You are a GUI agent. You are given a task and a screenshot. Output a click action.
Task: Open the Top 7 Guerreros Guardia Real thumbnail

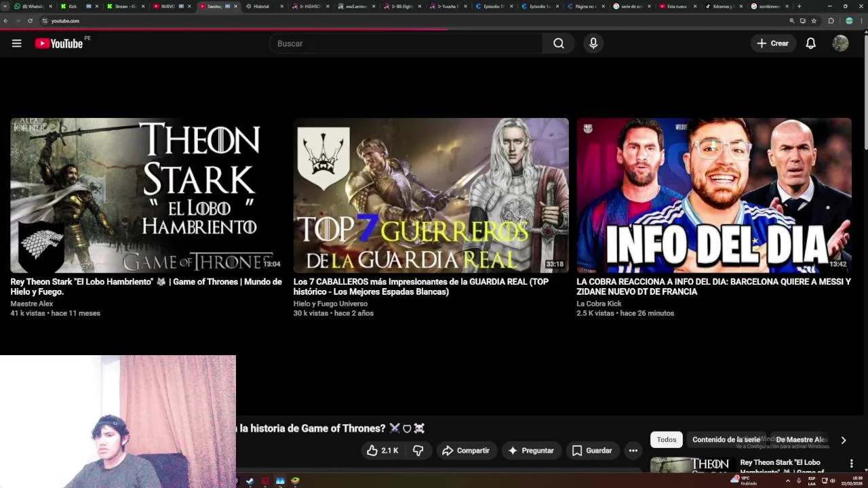(431, 195)
